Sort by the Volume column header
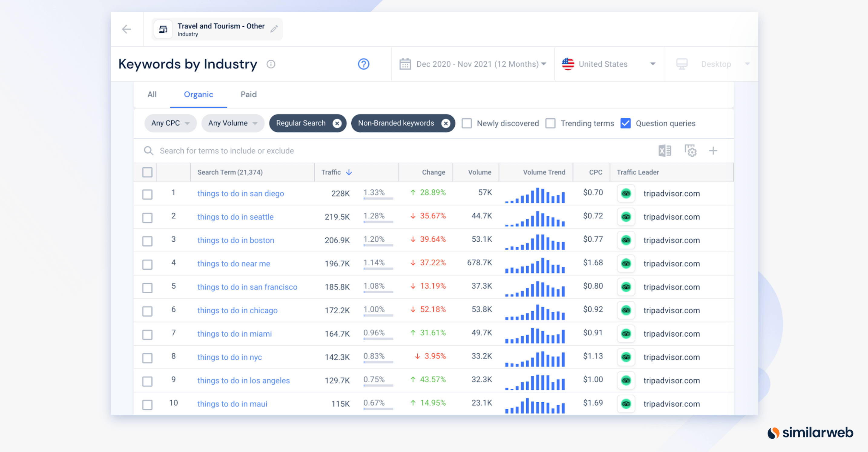868x452 pixels. click(x=479, y=172)
